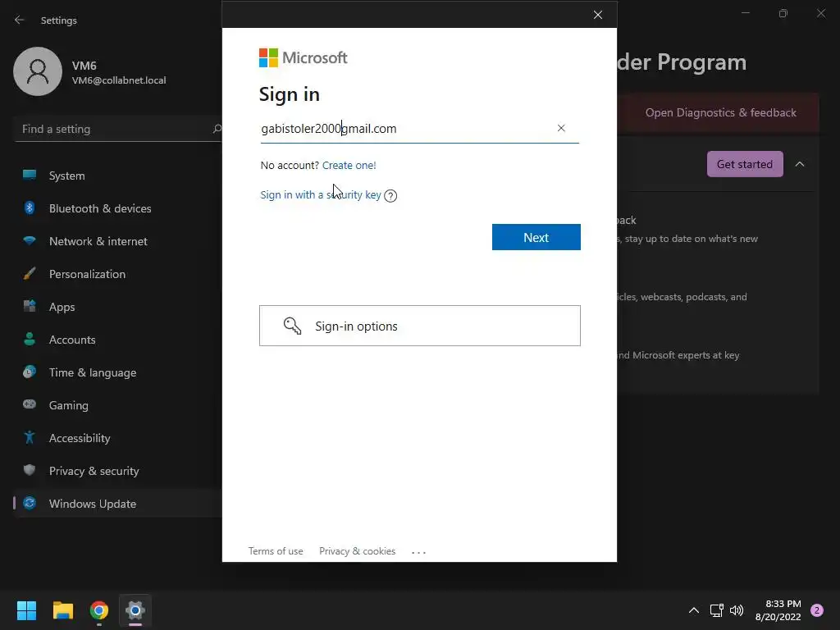Click the security key help question icon

click(390, 195)
